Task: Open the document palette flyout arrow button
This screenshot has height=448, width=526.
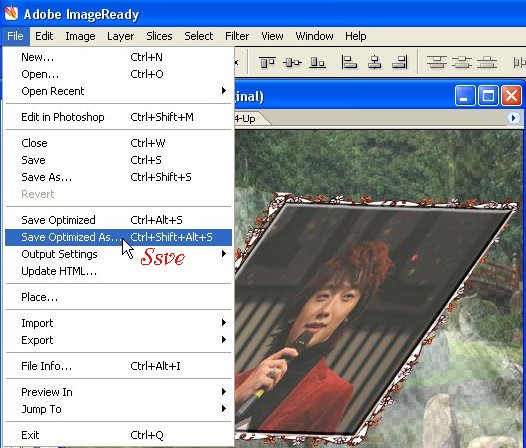Action: coord(513,118)
